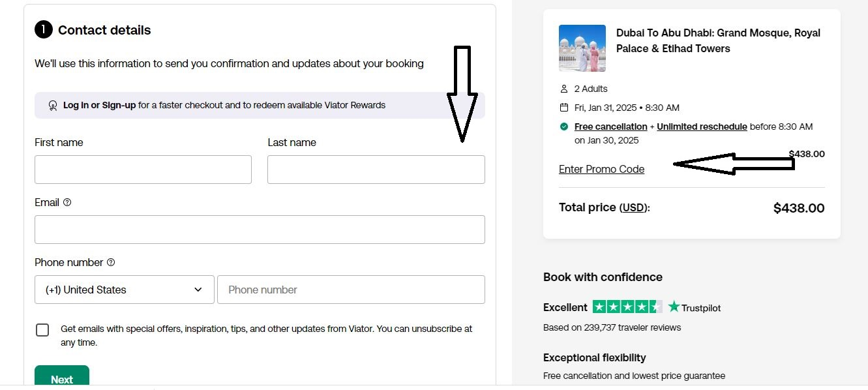
Task: Click the Viator Rewards login icon
Action: 53,105
